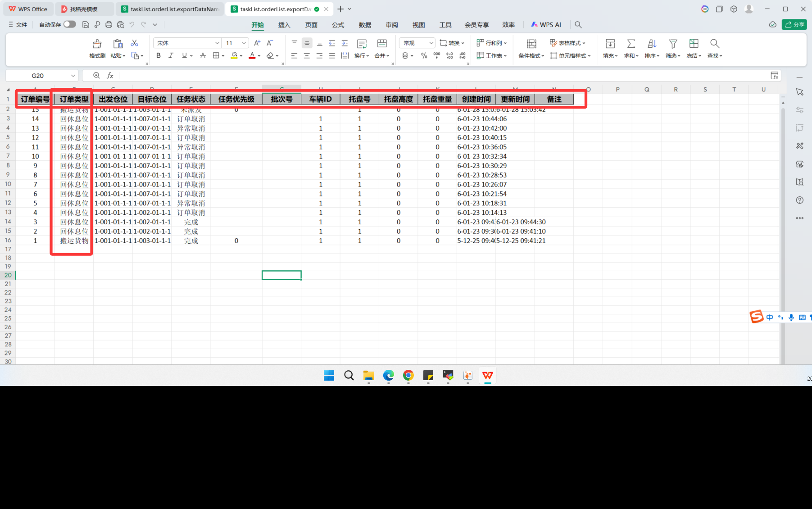Switch to the Data (数据) ribbon tab
This screenshot has width=812, height=509.
tap(365, 25)
